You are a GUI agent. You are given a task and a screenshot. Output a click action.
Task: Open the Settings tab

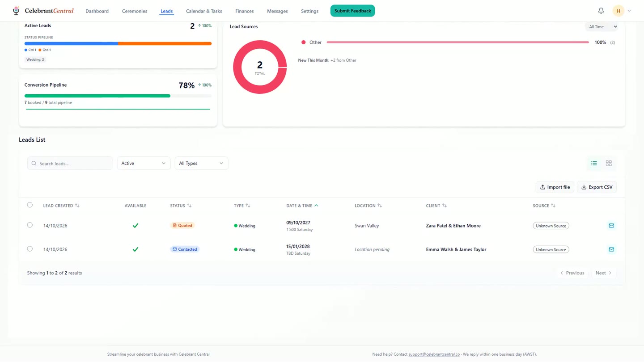[x=310, y=11]
